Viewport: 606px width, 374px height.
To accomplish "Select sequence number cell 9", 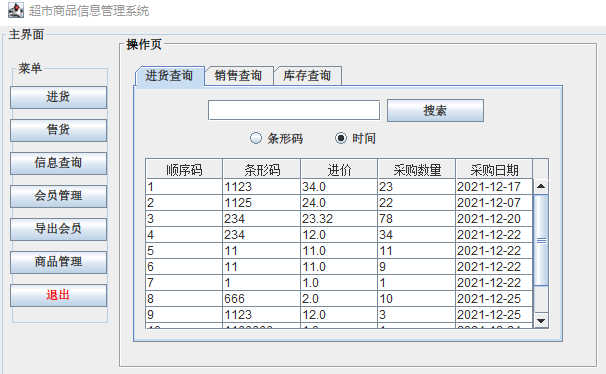I will (x=184, y=315).
